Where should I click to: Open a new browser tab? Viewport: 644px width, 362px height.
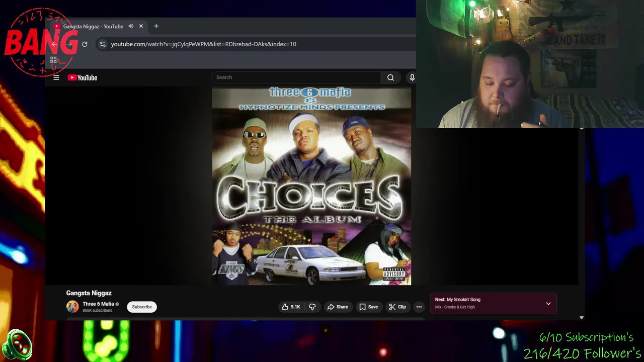(x=156, y=26)
